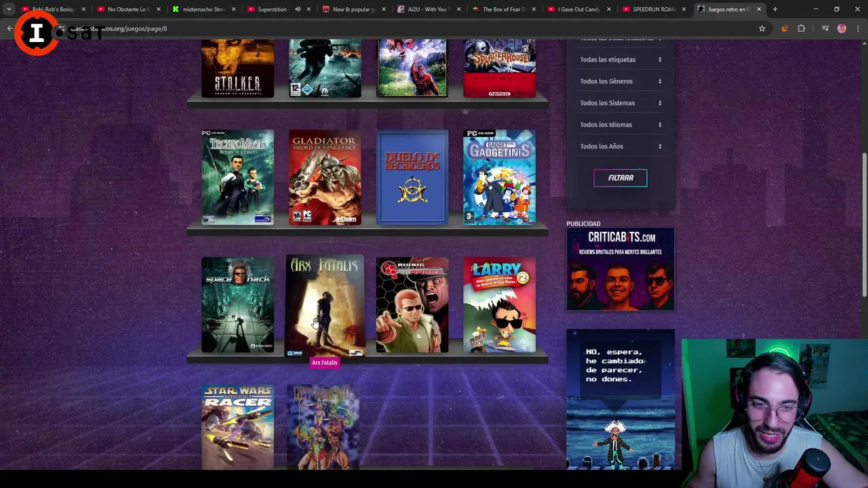Open the Gadget and the Gadgetinis cover
The width and height of the screenshot is (868, 488).
pyautogui.click(x=499, y=177)
